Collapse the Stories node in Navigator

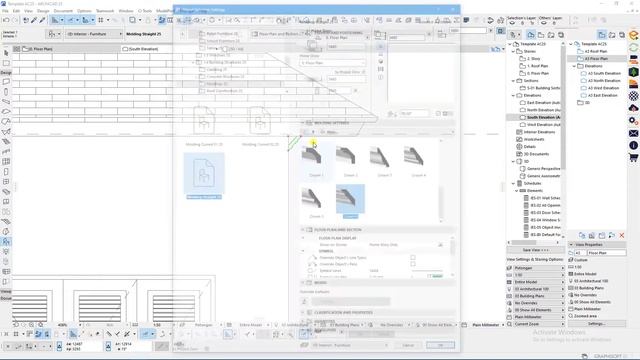(513, 51)
